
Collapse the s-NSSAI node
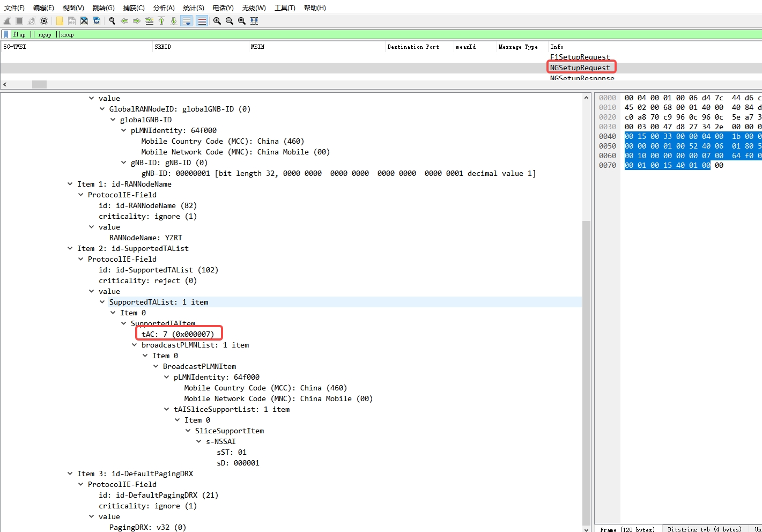click(198, 441)
